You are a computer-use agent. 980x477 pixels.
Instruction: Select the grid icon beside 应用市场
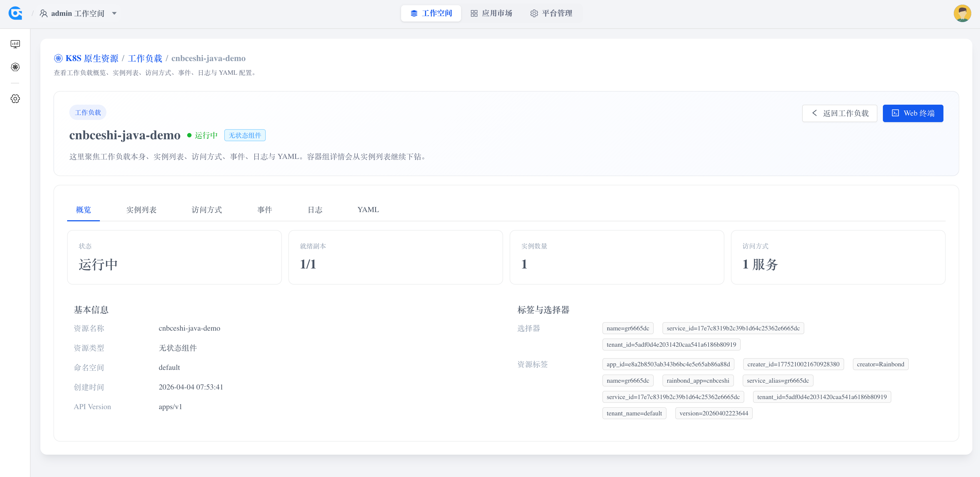(474, 13)
